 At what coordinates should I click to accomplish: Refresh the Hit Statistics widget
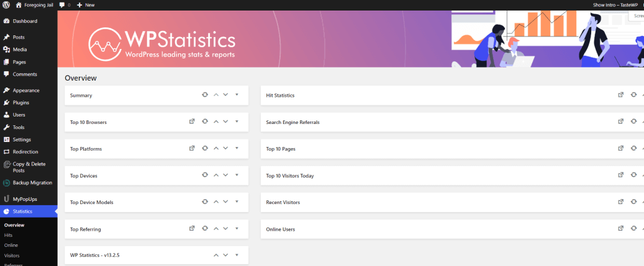pyautogui.click(x=633, y=95)
